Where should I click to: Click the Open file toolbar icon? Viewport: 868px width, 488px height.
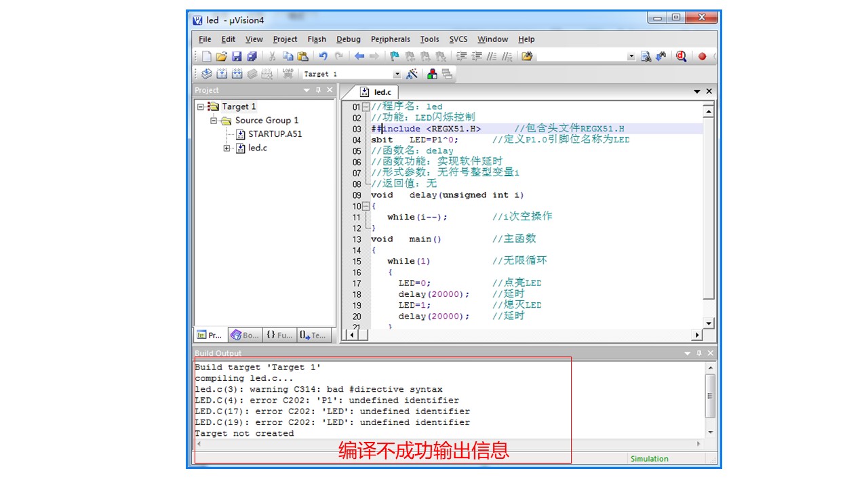(x=222, y=57)
